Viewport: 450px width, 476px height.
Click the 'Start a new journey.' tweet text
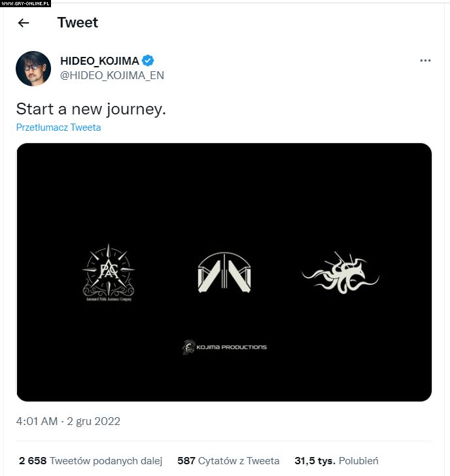pos(91,109)
